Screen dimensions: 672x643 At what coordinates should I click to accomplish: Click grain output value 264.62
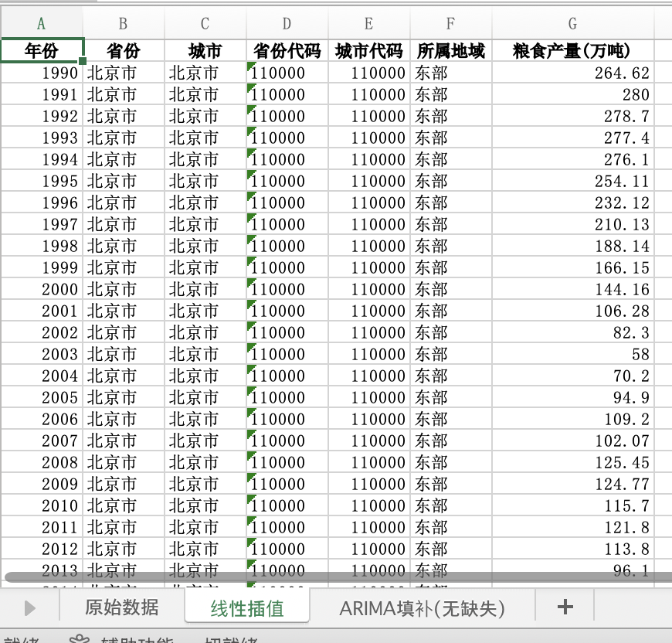click(573, 73)
